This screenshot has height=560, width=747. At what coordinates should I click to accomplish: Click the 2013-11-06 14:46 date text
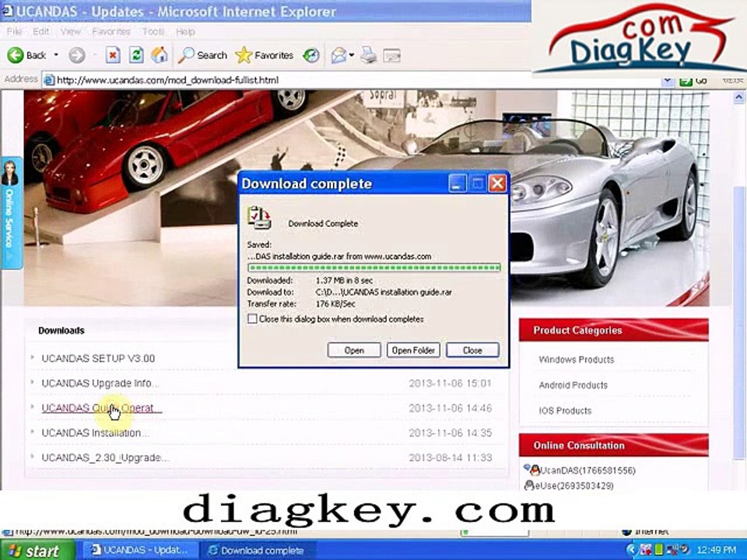click(450, 408)
